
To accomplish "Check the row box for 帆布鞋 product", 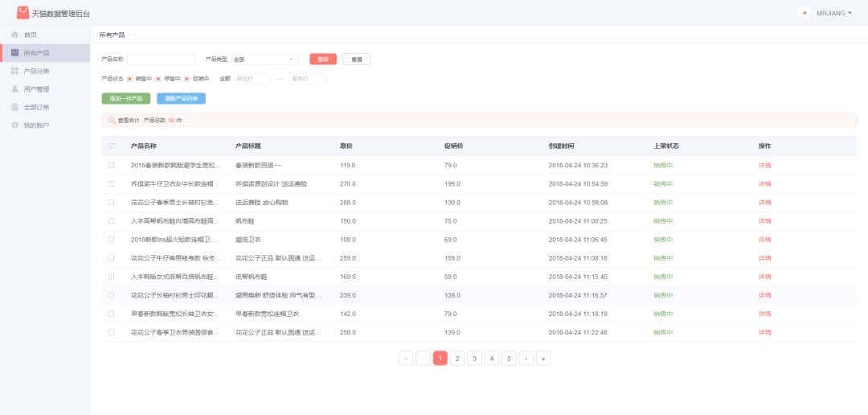I will [111, 220].
